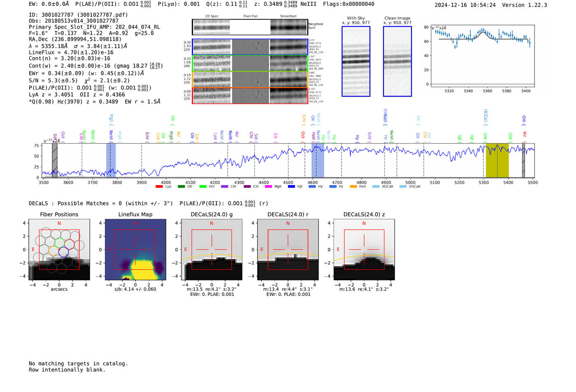Viewport: 576px width, 392px height.
Task: Click the hatched gray band near 5460
Action: pyautogui.click(x=523, y=160)
